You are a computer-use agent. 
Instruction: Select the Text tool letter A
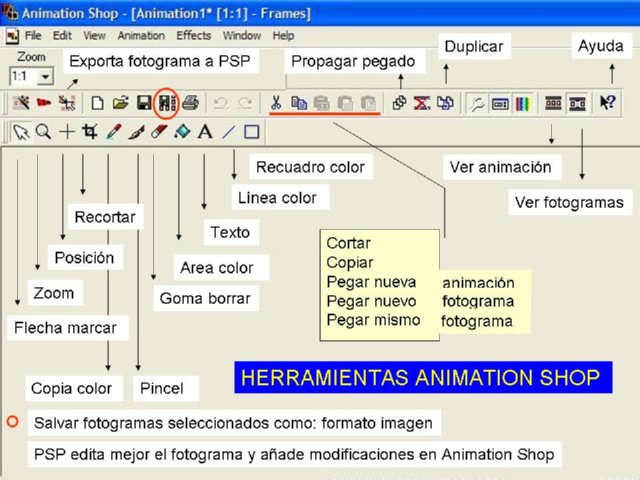(x=205, y=132)
